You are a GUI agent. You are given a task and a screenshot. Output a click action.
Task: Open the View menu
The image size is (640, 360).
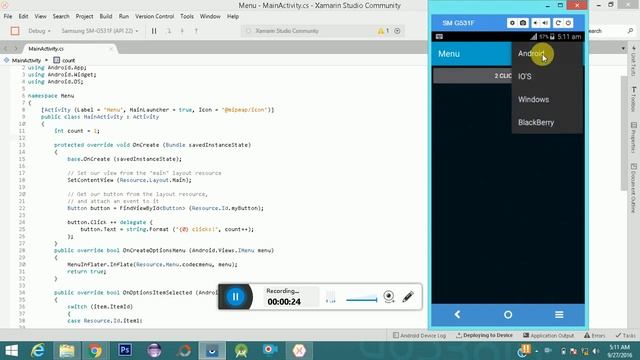pyautogui.click(x=40, y=16)
